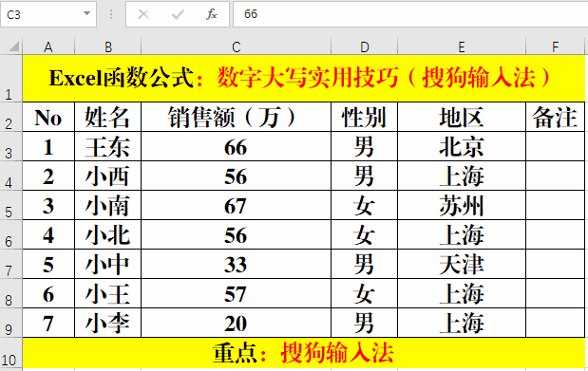Image resolution: width=588 pixels, height=371 pixels.
Task: Select the cell with name '小北'
Action: (x=107, y=234)
